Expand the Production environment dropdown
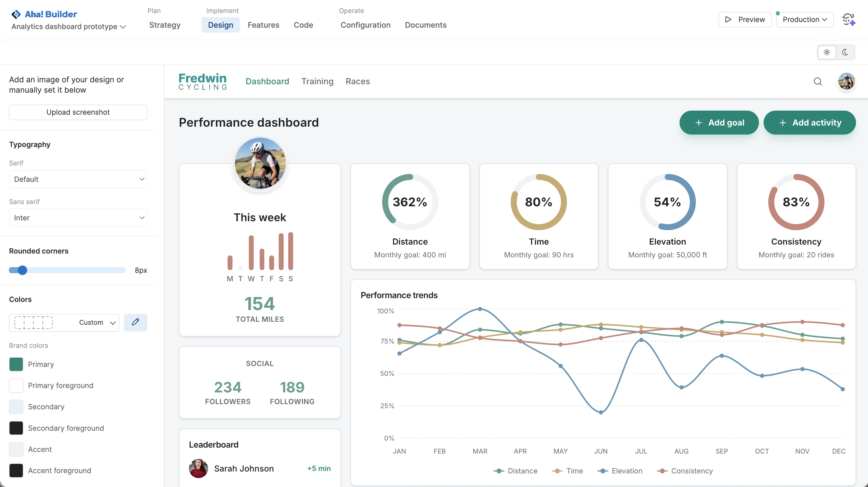This screenshot has width=868, height=487. (x=805, y=20)
